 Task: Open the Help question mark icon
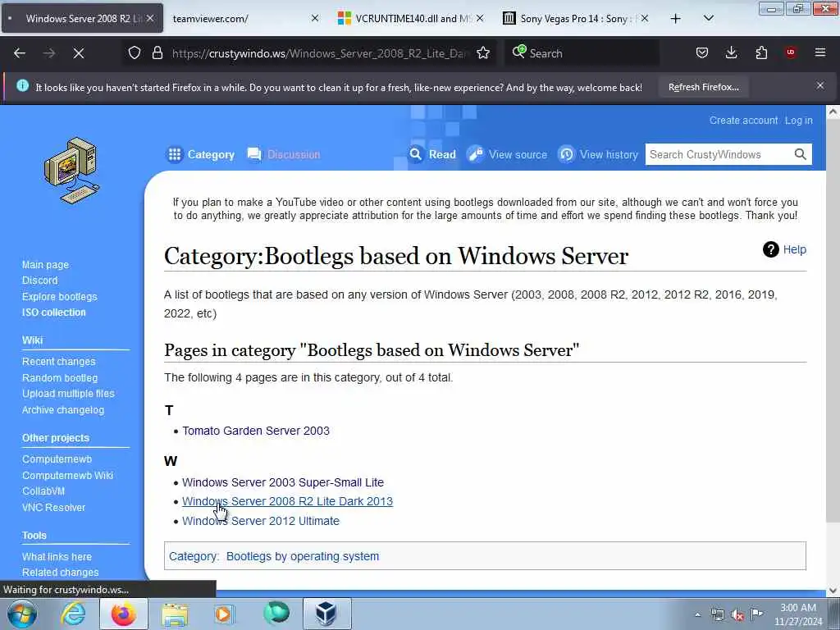770,249
